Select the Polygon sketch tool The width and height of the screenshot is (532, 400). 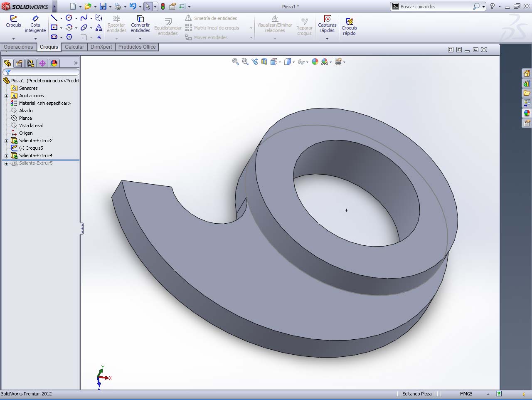(69, 37)
